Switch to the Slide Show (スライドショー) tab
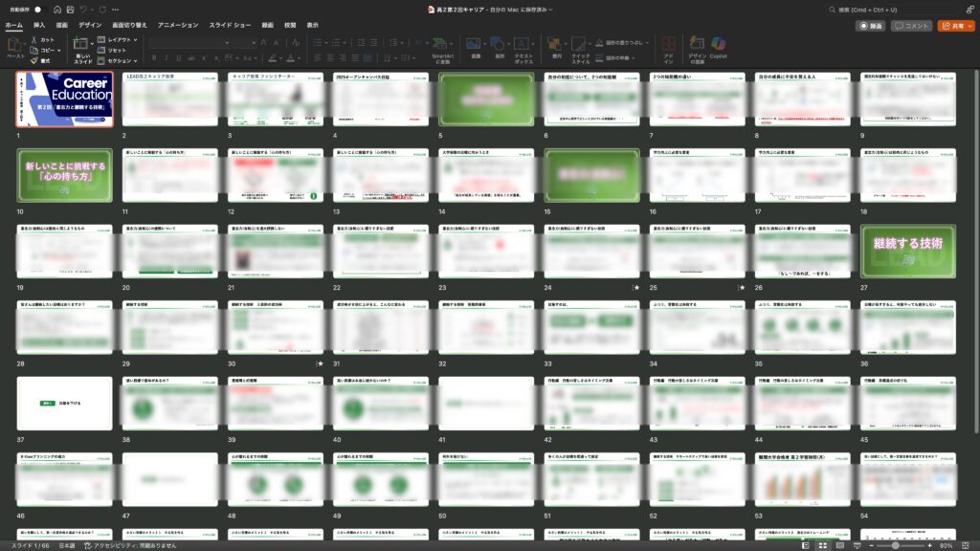980x551 pixels. click(230, 25)
